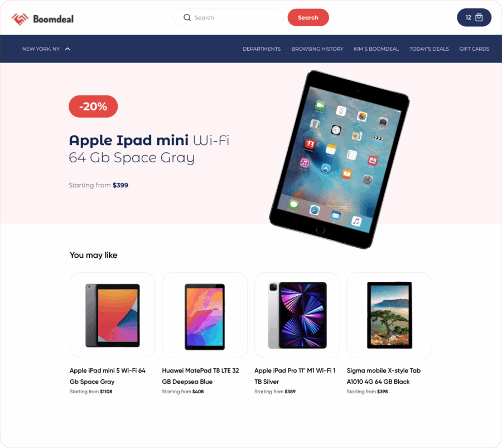Click the Huawei MatePad T8 LTE title link
The height and width of the screenshot is (448, 502).
point(200,376)
